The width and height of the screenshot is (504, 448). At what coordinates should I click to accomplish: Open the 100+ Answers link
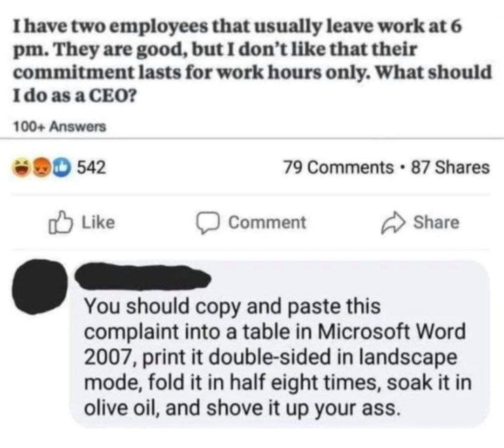pos(59,126)
